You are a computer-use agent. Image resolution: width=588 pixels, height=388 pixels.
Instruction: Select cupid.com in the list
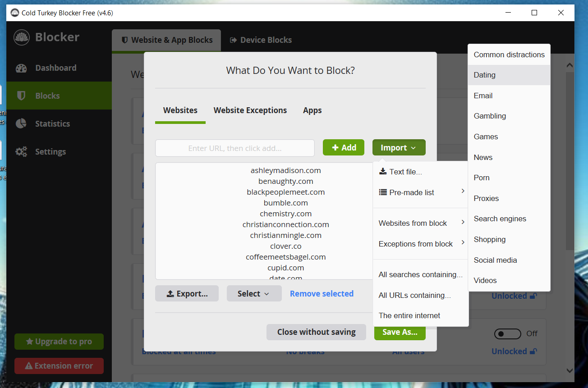[286, 268]
